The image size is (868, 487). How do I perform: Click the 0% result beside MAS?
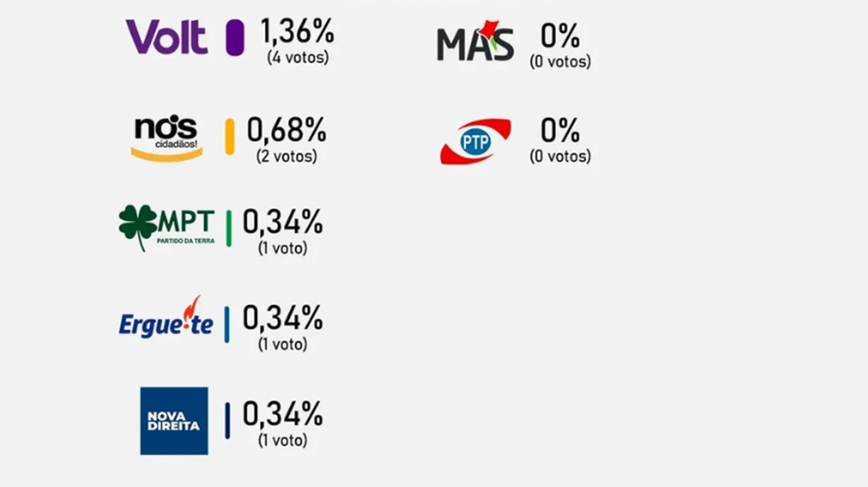pyautogui.click(x=560, y=36)
